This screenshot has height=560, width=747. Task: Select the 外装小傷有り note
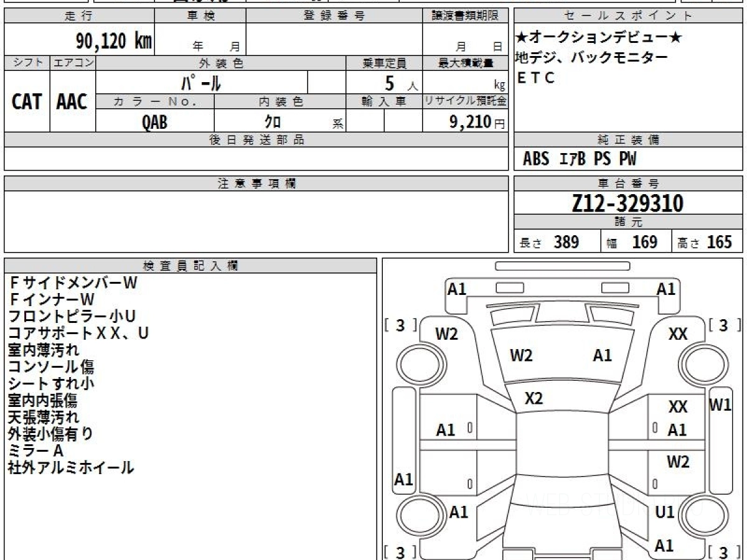(51, 434)
